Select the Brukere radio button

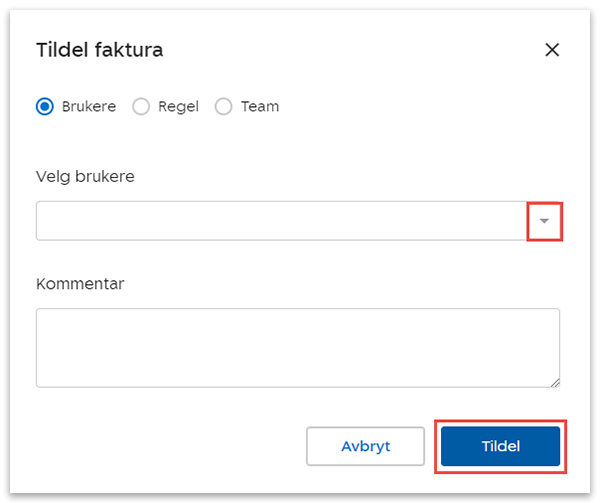pos(44,106)
